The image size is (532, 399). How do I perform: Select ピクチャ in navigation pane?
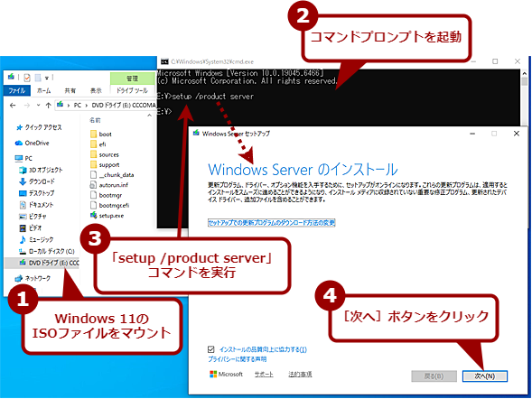[33, 217]
